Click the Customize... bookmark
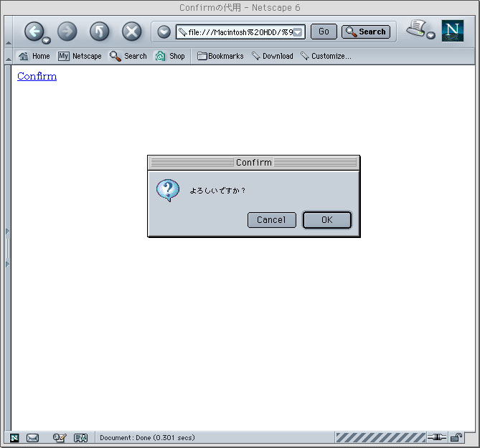The width and height of the screenshot is (480, 448). [326, 56]
